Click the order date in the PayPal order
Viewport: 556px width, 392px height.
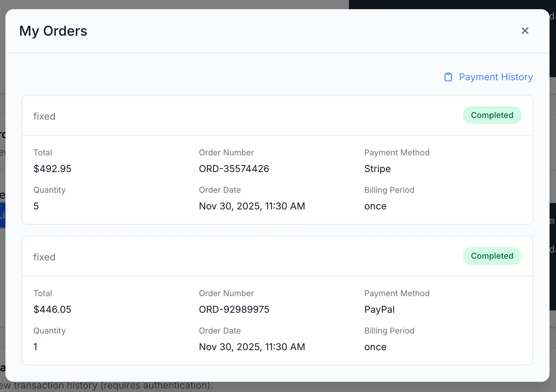coord(252,347)
